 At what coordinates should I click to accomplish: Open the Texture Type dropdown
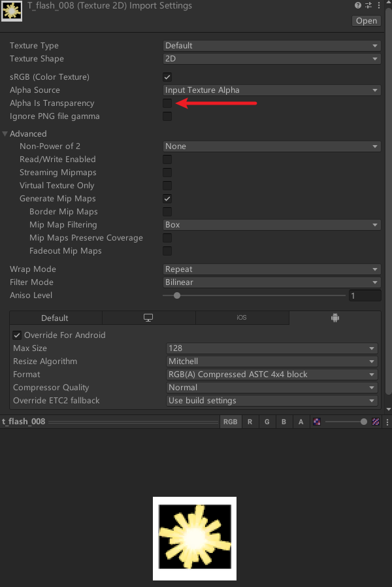coord(271,46)
